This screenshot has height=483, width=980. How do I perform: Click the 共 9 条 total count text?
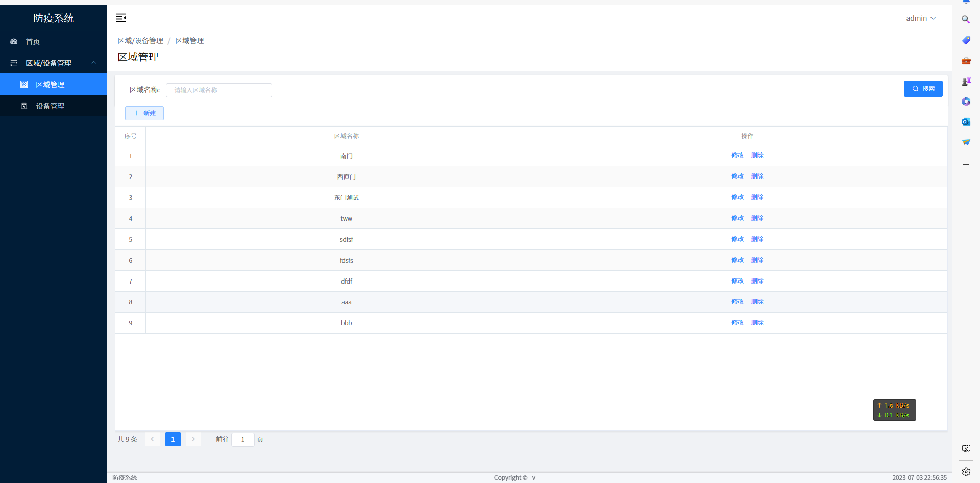[x=128, y=439]
